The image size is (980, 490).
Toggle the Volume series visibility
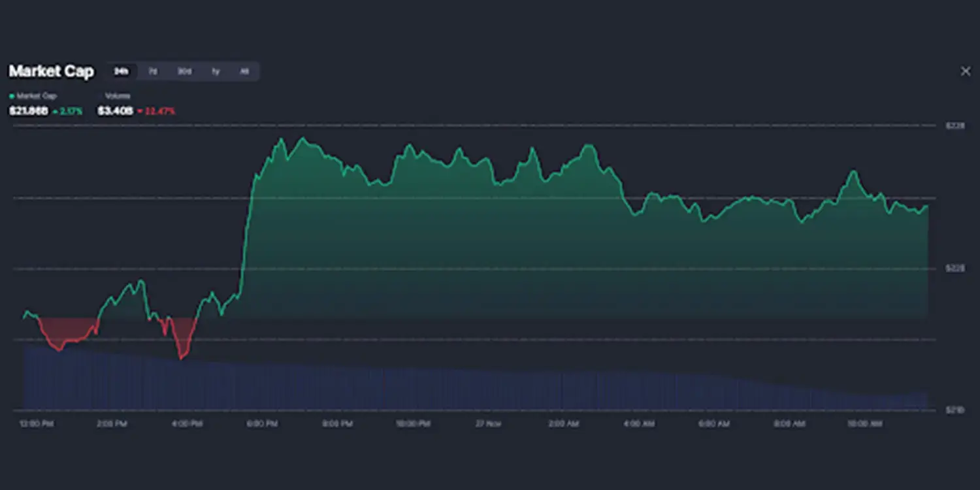[116, 95]
